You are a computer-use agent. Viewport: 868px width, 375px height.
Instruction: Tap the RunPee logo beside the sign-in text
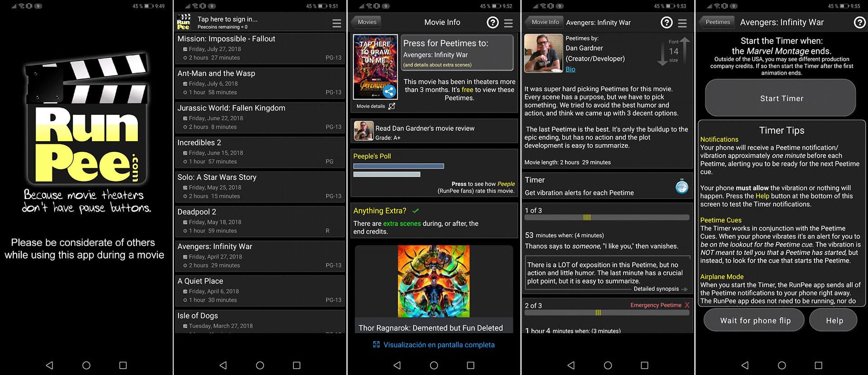183,22
